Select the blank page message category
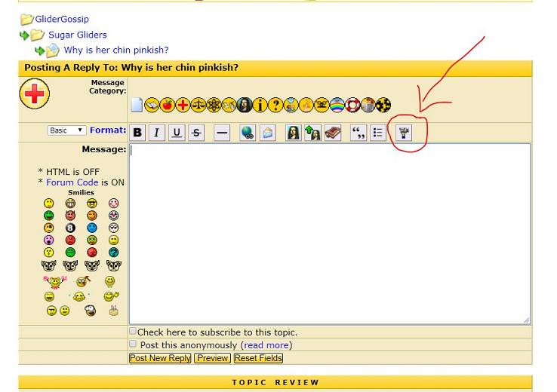Viewport: 557px width, 392px height. tap(137, 105)
